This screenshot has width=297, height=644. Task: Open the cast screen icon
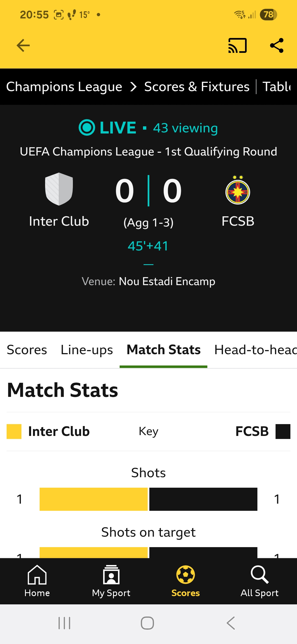coord(237,45)
